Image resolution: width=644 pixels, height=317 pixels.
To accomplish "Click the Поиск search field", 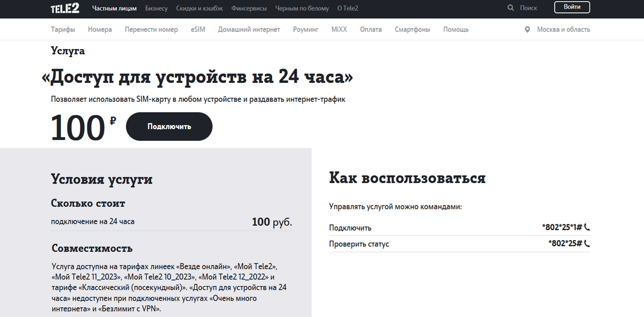I will click(528, 8).
